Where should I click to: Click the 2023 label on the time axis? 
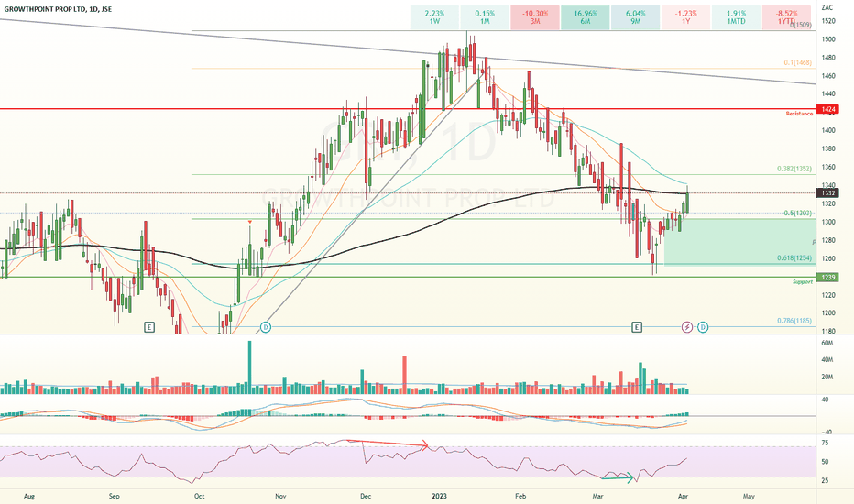pyautogui.click(x=439, y=496)
